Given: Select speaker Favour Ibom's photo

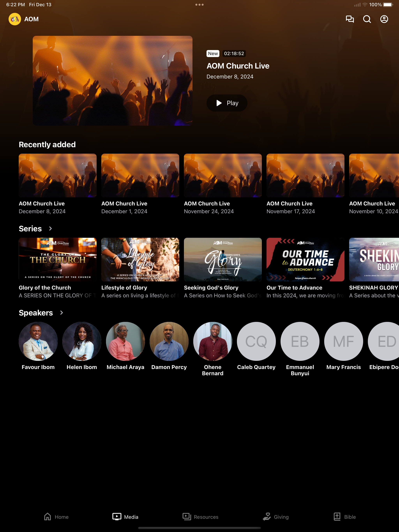Looking at the screenshot, I should tap(38, 341).
